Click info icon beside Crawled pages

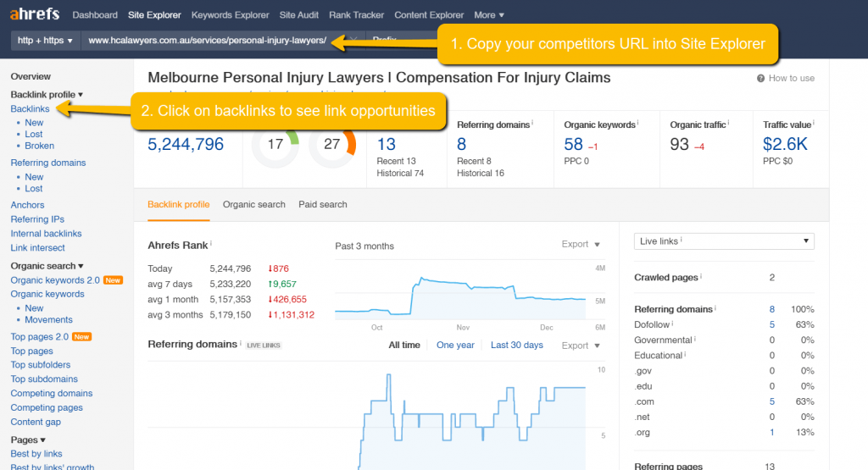(701, 277)
